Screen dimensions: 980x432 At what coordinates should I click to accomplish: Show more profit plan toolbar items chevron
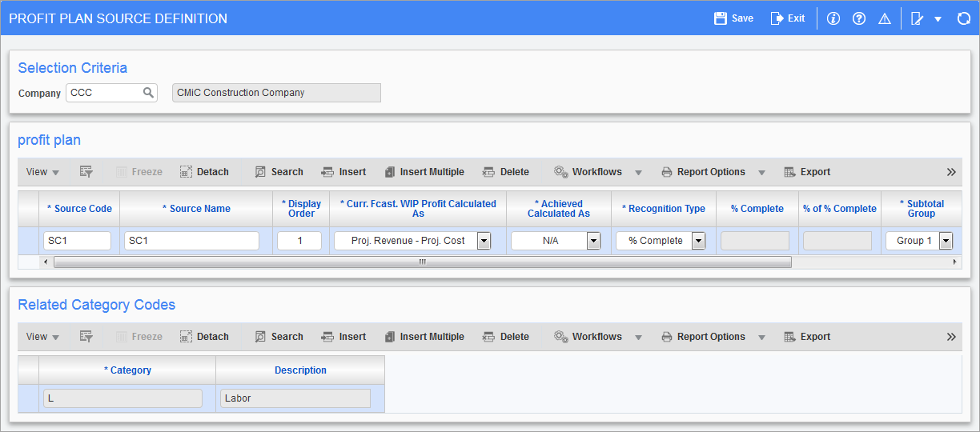951,172
